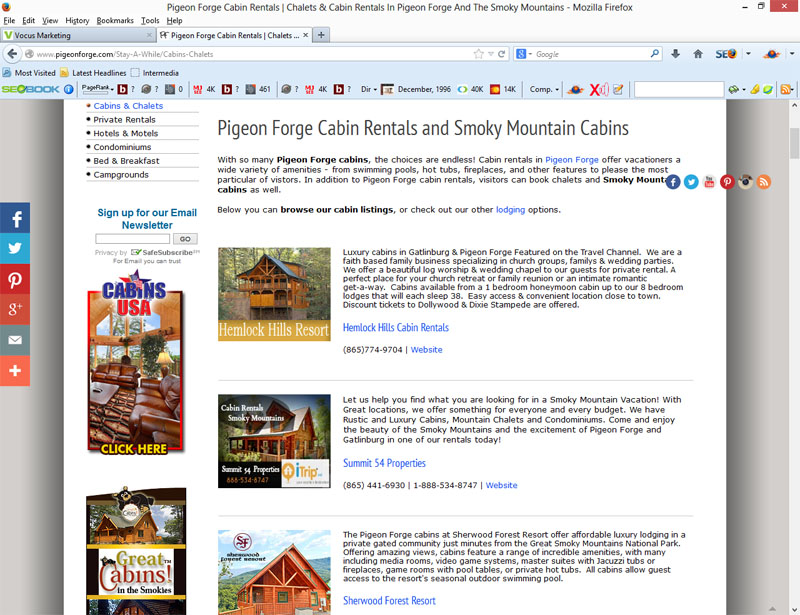Click the SEO toolbar button in the nav bar
800x615 pixels.
coord(726,54)
